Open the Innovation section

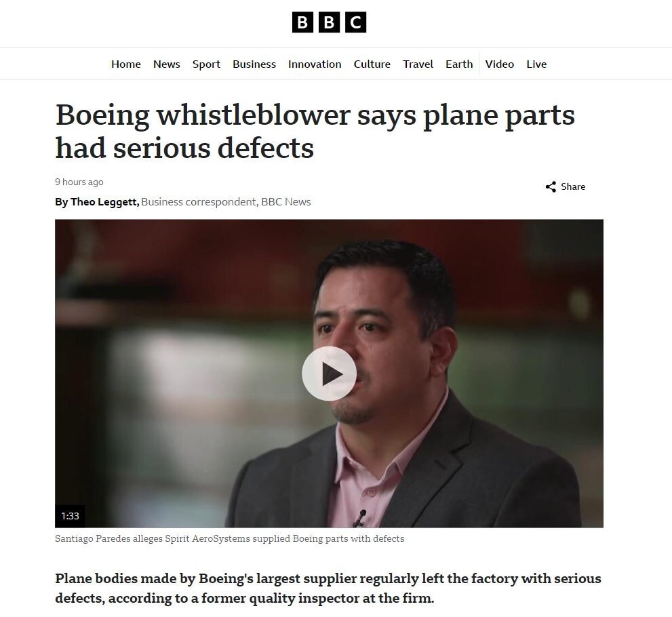pyautogui.click(x=315, y=64)
